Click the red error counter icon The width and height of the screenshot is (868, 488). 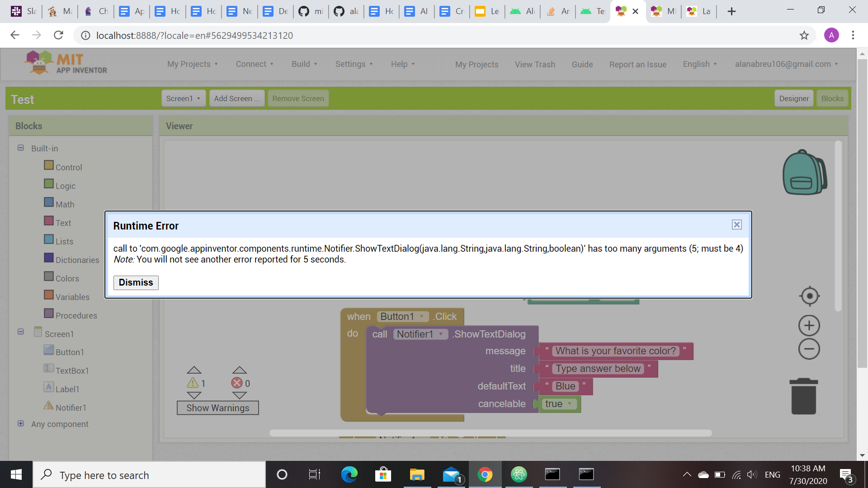pos(237,383)
